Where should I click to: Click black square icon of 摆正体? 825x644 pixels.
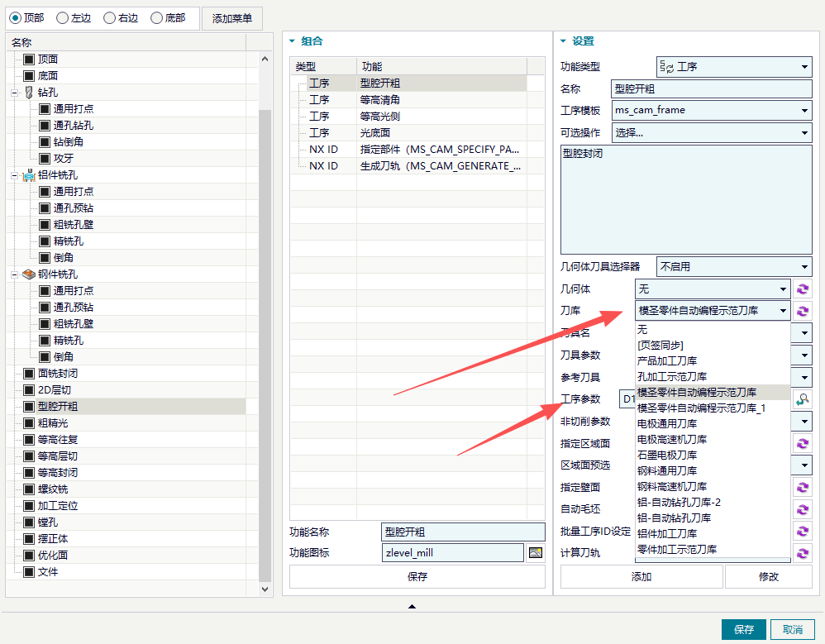(29, 539)
